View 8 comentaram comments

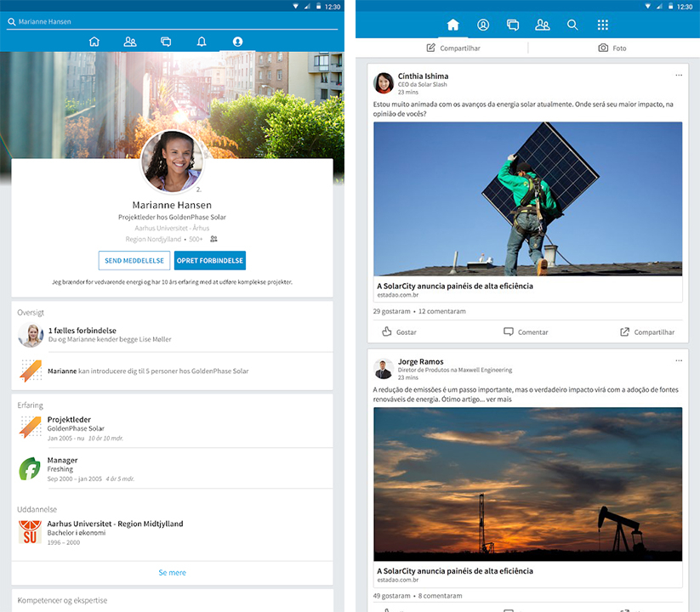440,596
